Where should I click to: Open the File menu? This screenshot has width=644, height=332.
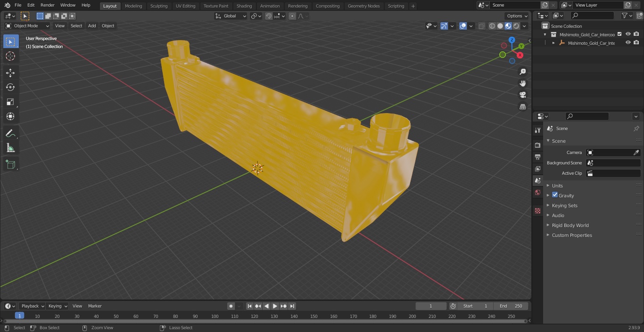point(18,5)
